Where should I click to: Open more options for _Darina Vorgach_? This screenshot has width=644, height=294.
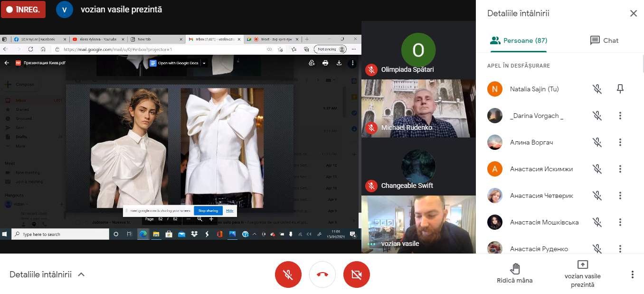point(620,116)
